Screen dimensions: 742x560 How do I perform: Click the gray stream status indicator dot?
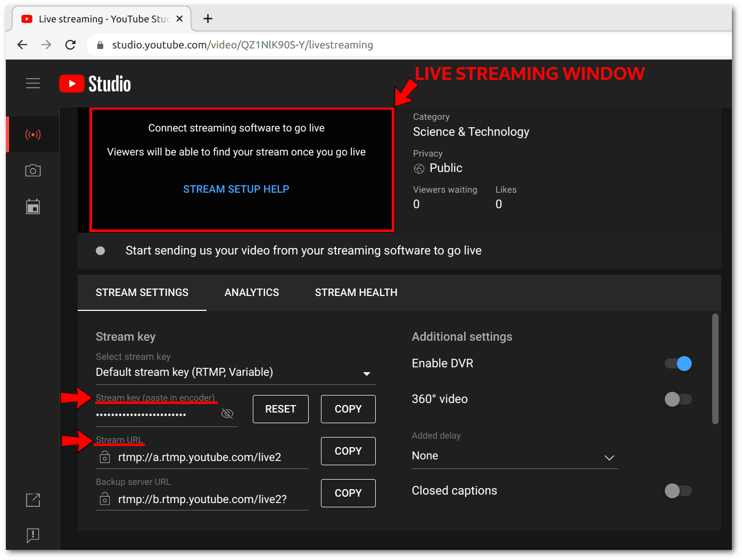(100, 251)
